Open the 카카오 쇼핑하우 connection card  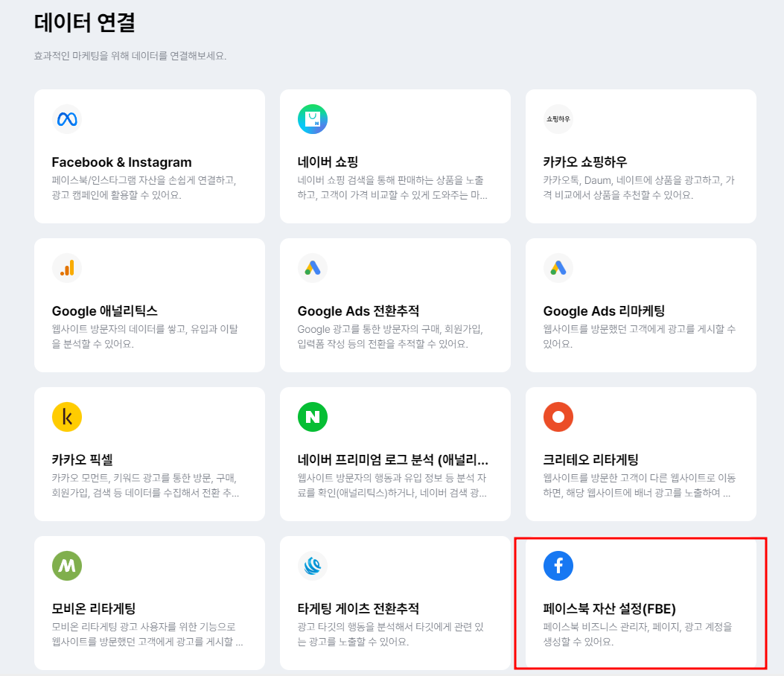[640, 156]
